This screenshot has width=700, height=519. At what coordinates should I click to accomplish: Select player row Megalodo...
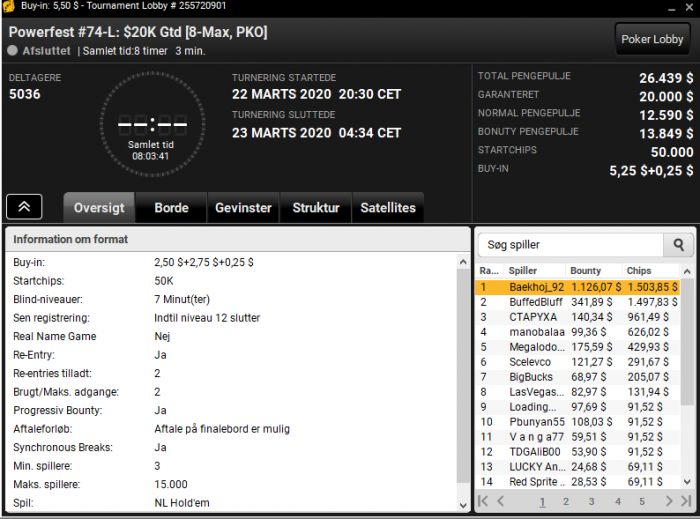578,347
